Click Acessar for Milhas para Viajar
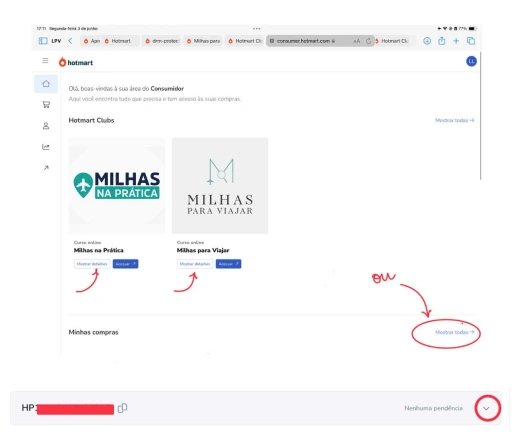 pos(228,264)
